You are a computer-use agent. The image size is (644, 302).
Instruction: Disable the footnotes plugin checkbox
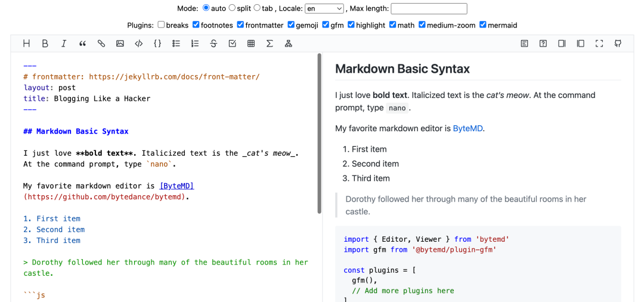196,24
